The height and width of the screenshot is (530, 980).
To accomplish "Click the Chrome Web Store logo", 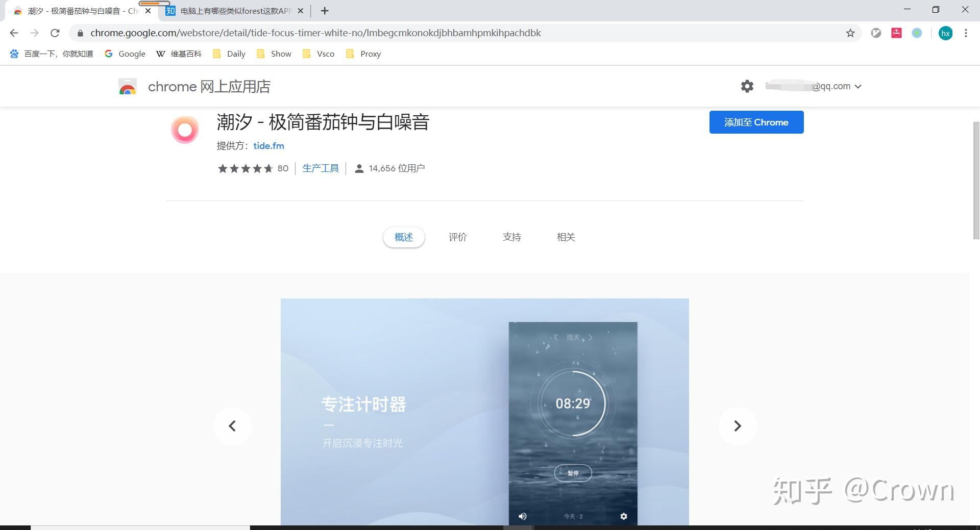I will [128, 86].
